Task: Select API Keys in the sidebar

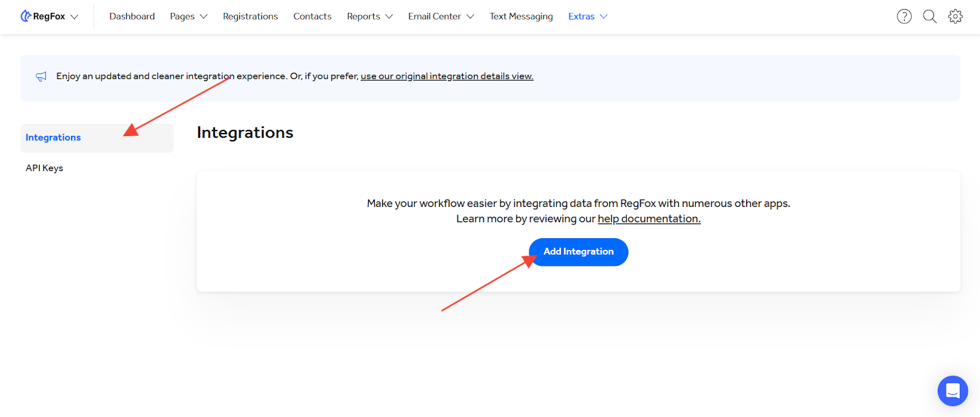Action: (x=44, y=168)
